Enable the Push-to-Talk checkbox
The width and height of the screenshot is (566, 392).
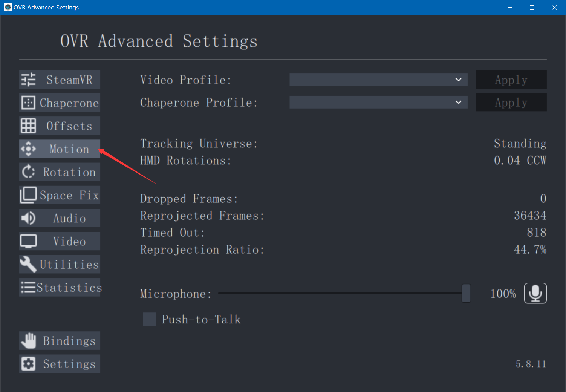[150, 319]
